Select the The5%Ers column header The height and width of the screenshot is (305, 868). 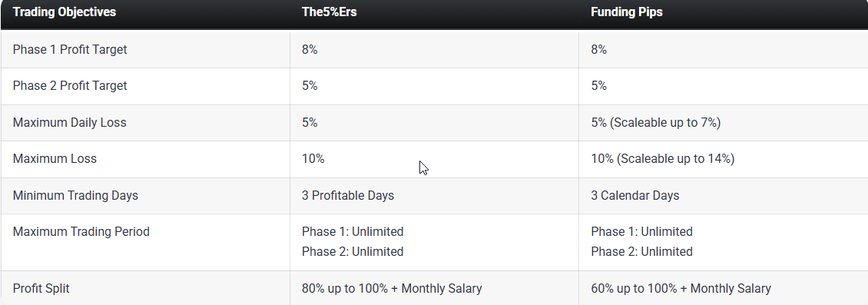(x=329, y=12)
